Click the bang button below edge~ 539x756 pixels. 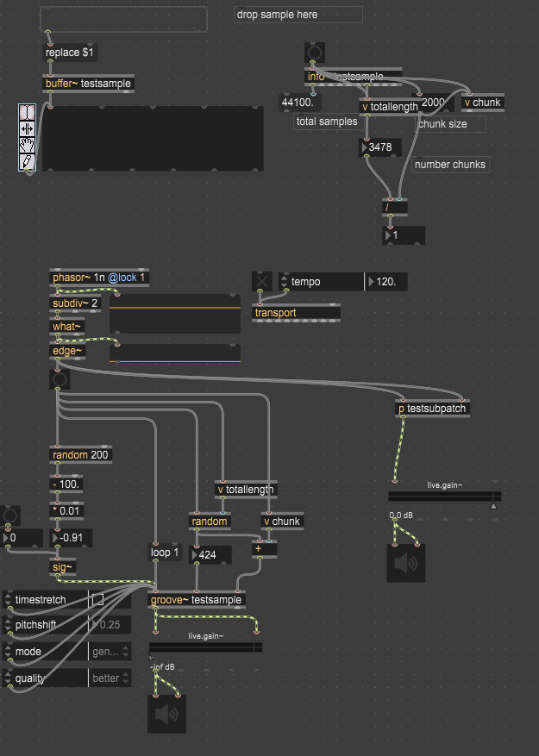[x=60, y=379]
